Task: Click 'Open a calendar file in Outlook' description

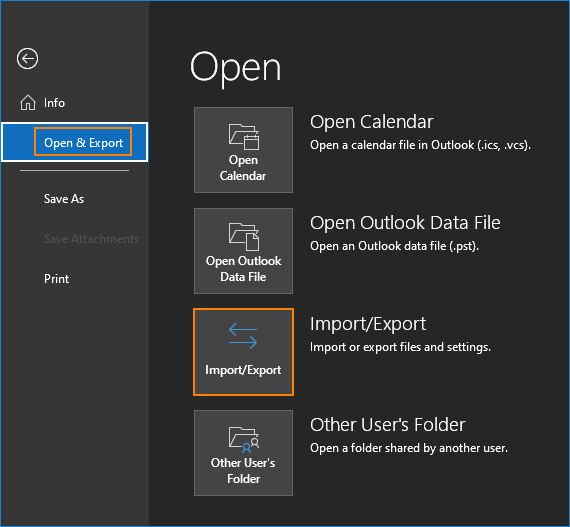Action: (420, 145)
